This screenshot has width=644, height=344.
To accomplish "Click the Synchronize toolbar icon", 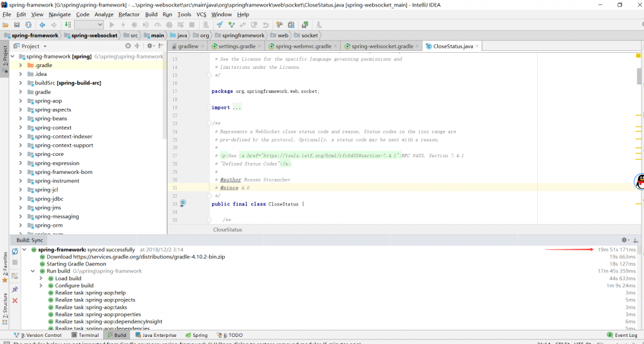I will pyautogui.click(x=28, y=24).
